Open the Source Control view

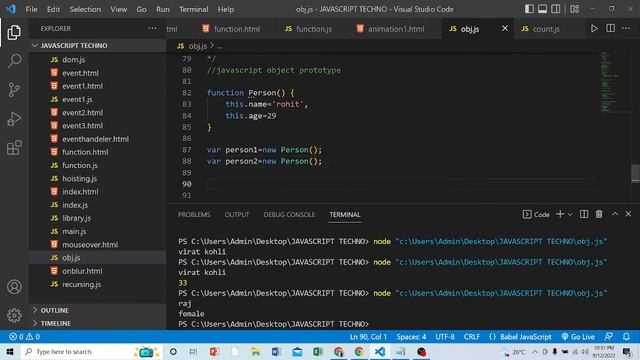[x=14, y=89]
